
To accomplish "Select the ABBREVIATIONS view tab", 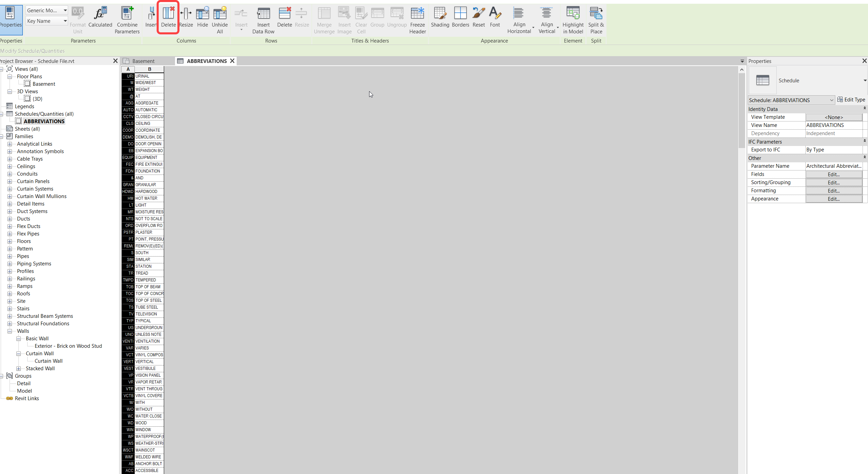I will pyautogui.click(x=206, y=61).
